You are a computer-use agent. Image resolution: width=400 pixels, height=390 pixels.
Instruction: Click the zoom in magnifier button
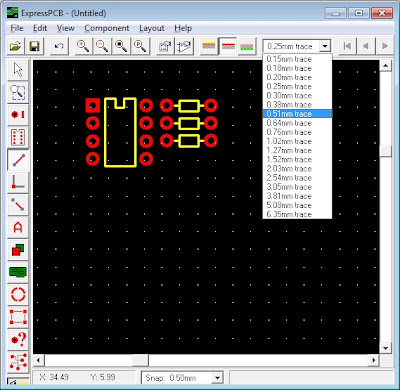point(83,46)
